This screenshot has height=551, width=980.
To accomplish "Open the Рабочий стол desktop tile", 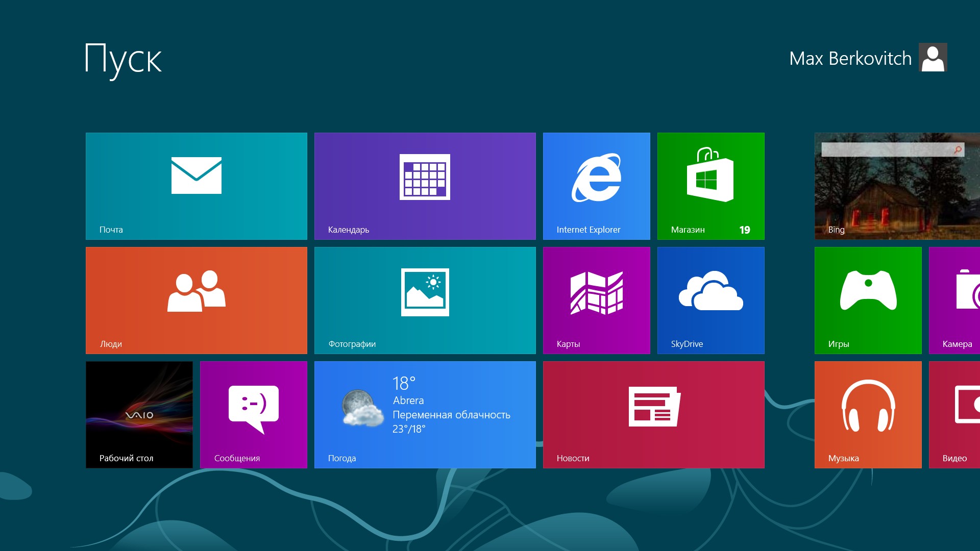I will [139, 415].
